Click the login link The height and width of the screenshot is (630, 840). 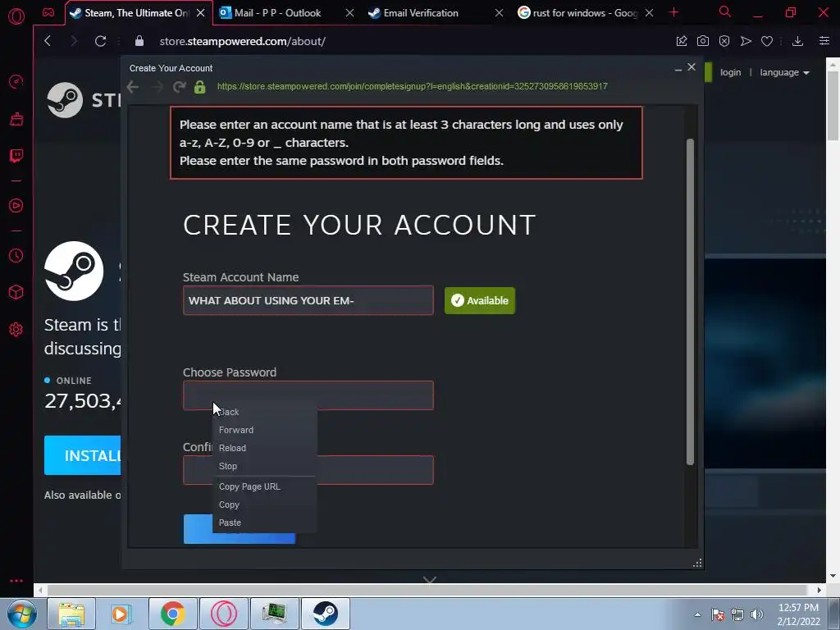tap(730, 72)
